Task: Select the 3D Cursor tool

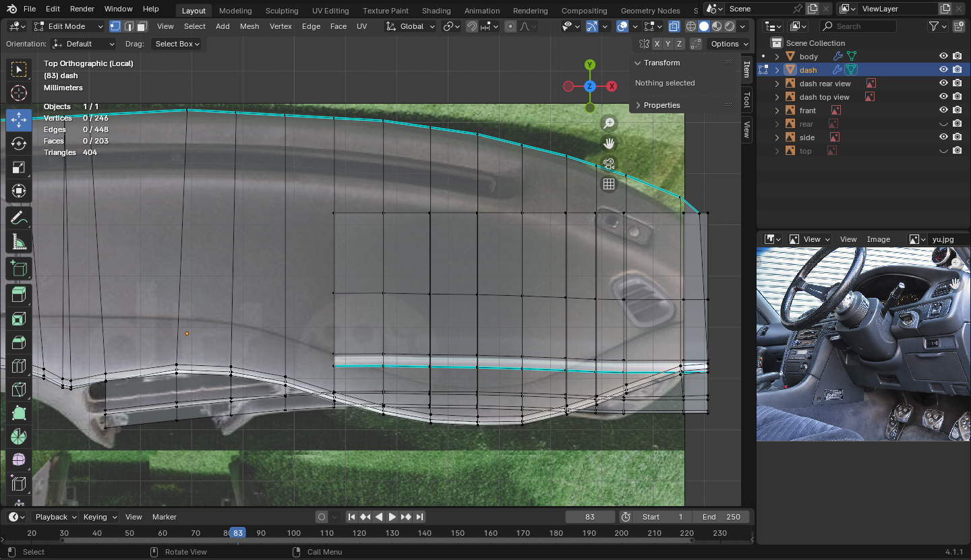Action: click(x=19, y=93)
